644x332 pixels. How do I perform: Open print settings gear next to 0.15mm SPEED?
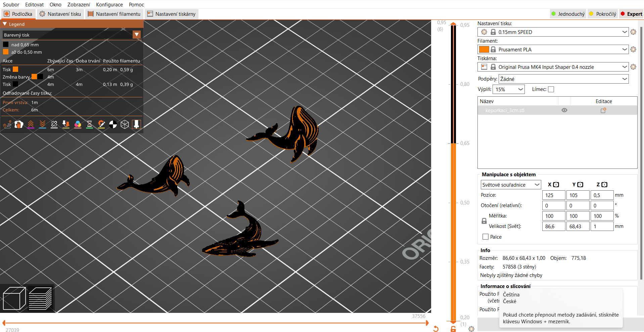tap(633, 32)
